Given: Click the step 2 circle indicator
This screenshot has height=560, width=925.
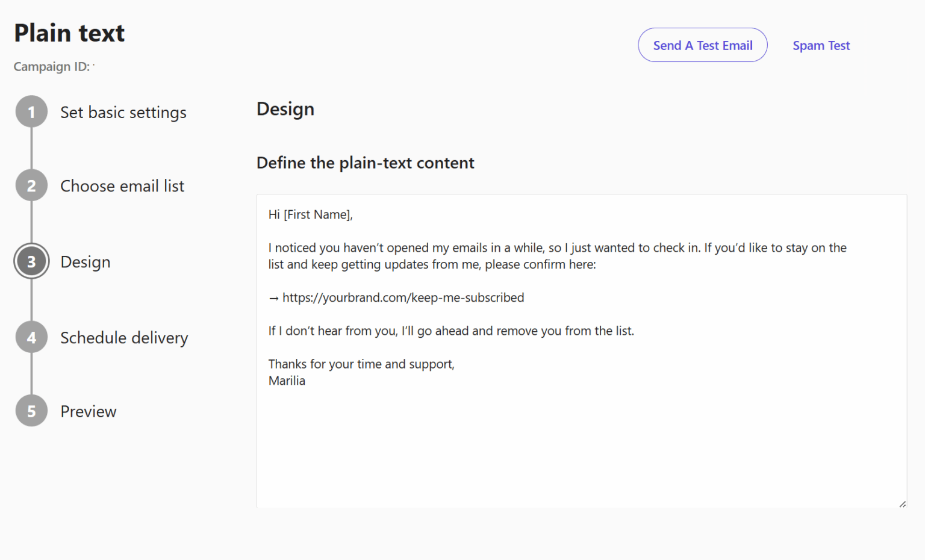Looking at the screenshot, I should (31, 185).
